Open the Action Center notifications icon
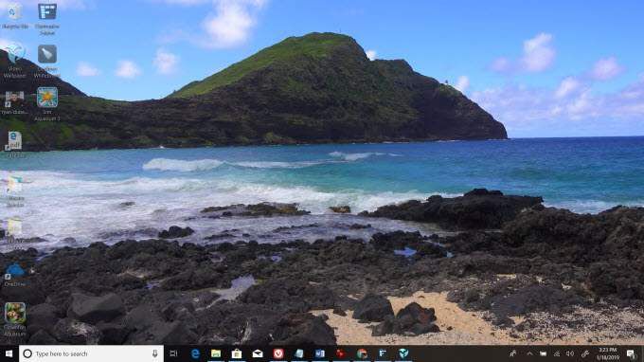The width and height of the screenshot is (644, 362). tap(631, 353)
